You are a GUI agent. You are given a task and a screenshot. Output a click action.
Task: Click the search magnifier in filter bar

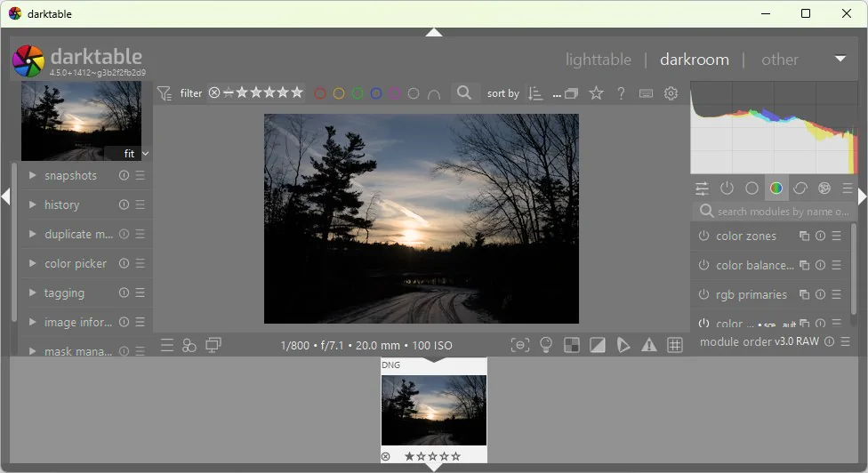click(464, 93)
